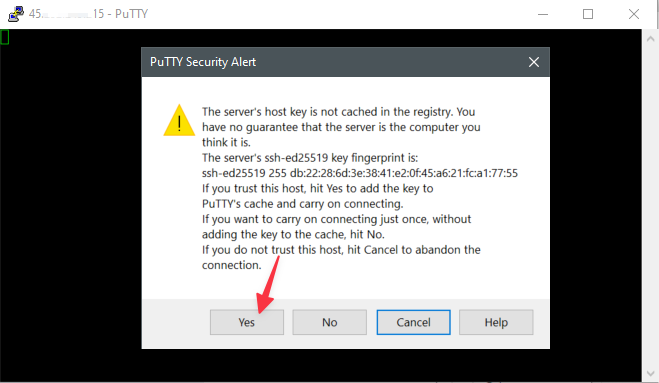Click the terminal scrollbar up arrow
The height and width of the screenshot is (383, 659).
[650, 39]
